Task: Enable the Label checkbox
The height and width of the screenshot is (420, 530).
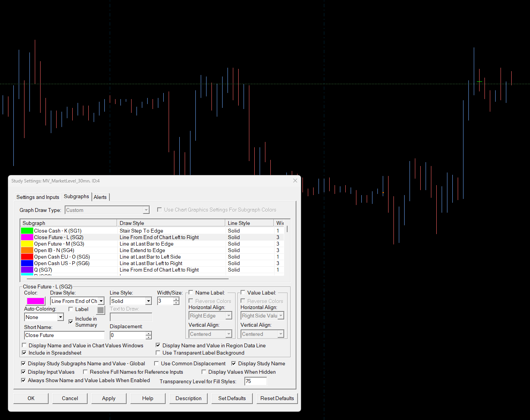Action: coord(71,309)
